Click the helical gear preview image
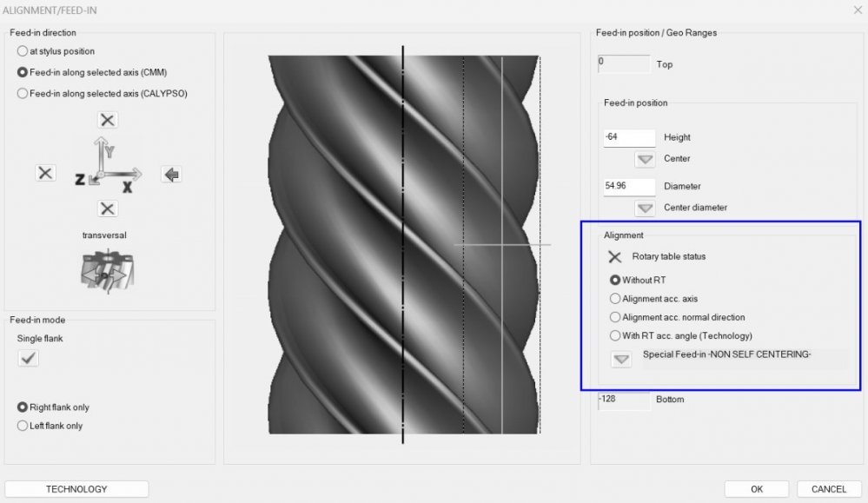868x503 pixels. pyautogui.click(x=403, y=248)
